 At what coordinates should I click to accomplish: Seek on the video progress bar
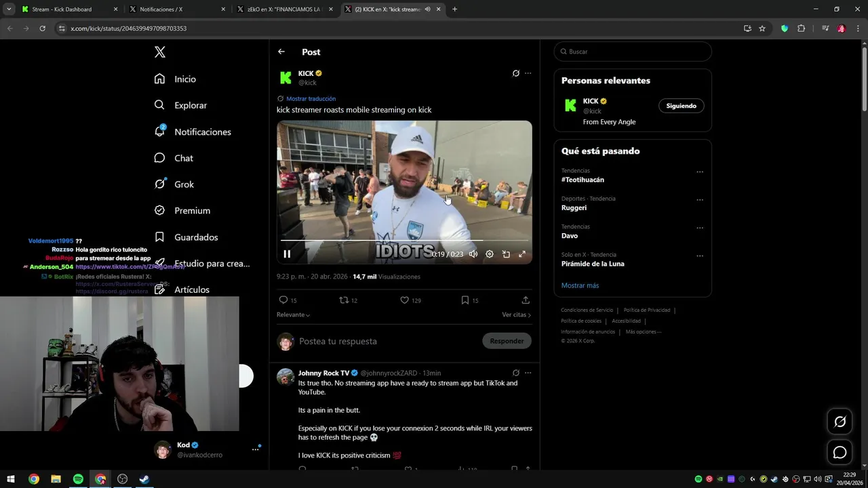404,240
